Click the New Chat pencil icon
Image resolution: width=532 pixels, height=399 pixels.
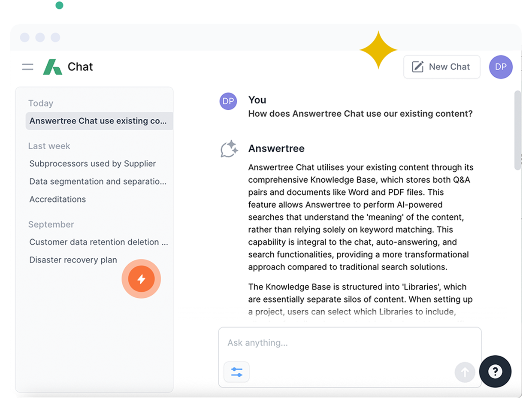[417, 66]
